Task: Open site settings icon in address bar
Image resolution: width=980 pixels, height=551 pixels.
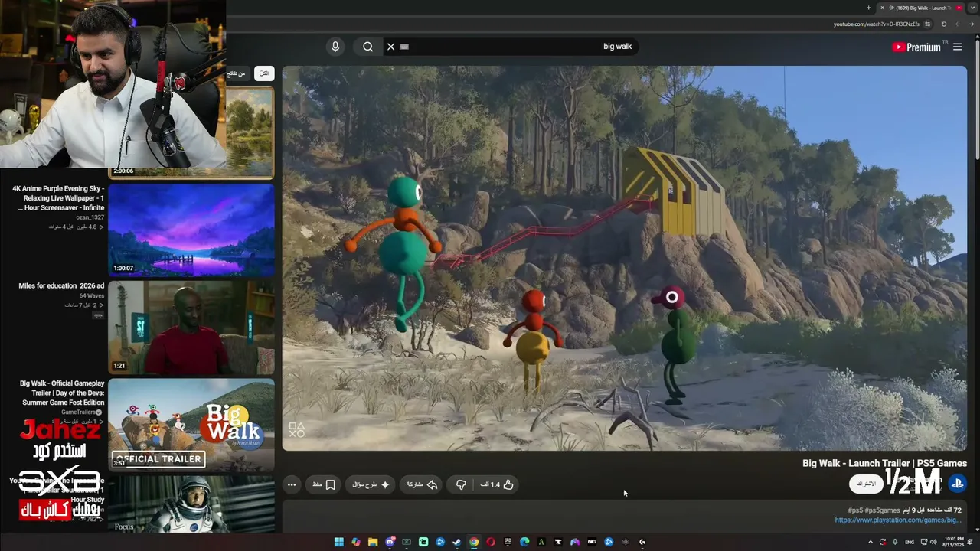Action: pyautogui.click(x=928, y=24)
